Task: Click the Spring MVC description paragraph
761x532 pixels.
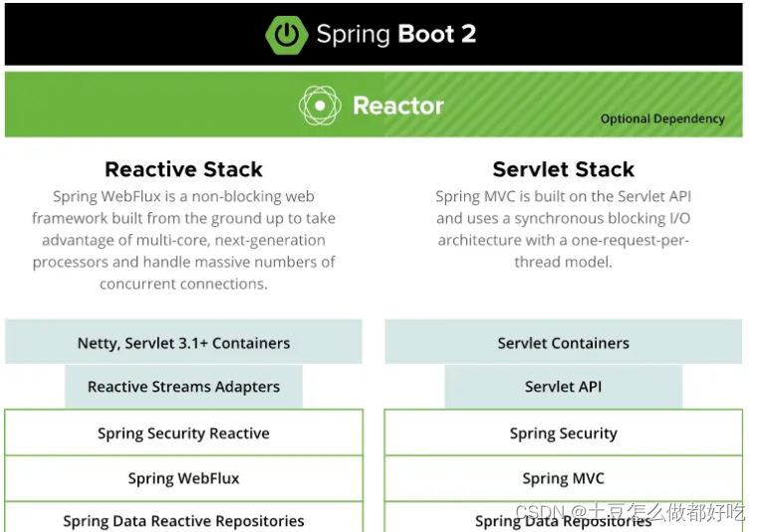Action: coord(563,229)
